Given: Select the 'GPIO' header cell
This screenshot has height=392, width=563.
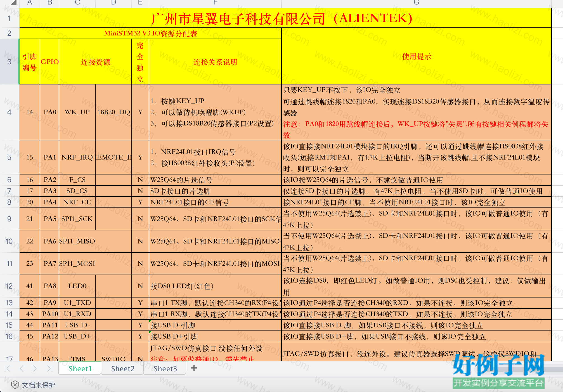Looking at the screenshot, I should 50,62.
